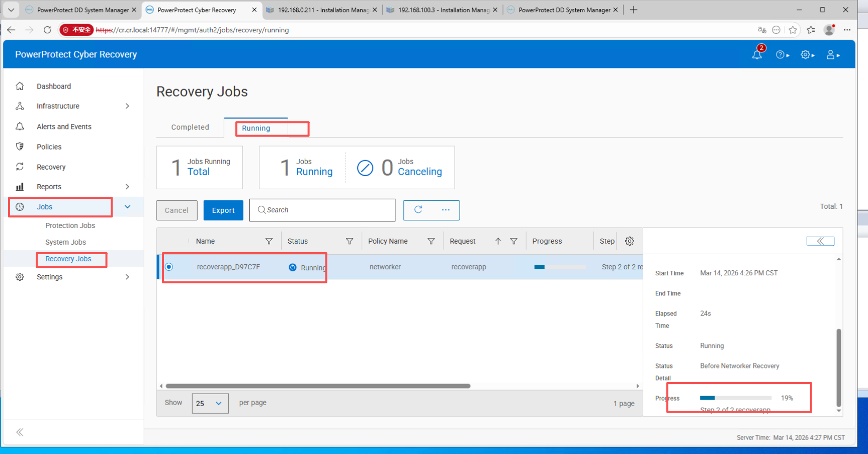Click the Jobs Running Total card
The width and height of the screenshot is (868, 454).
tap(200, 168)
